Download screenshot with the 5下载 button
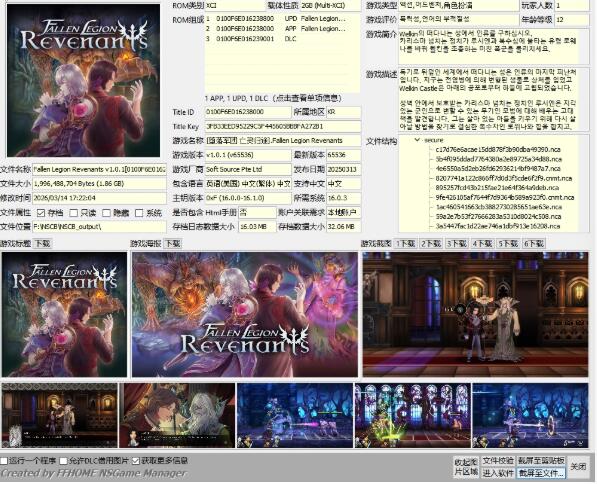The width and height of the screenshot is (597, 484). (508, 243)
